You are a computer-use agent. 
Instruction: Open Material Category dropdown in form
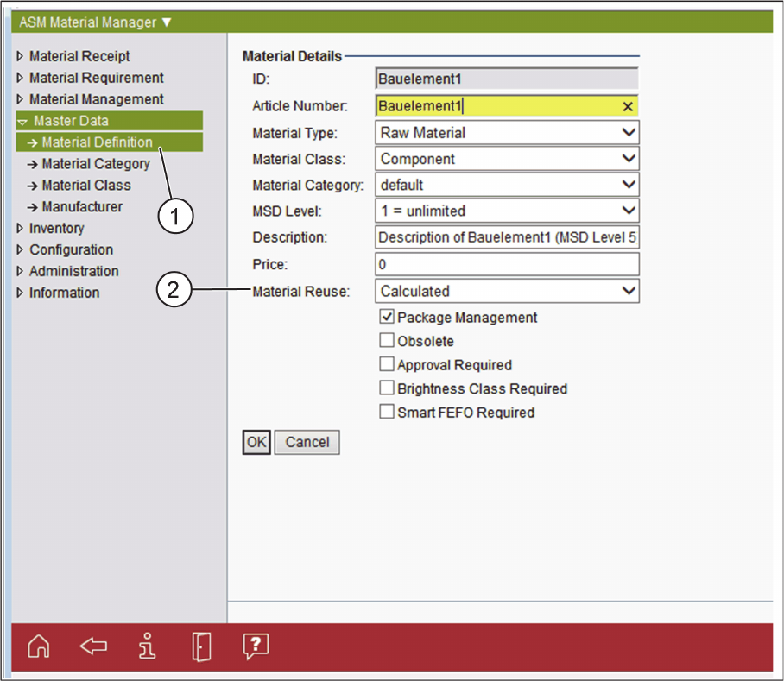tap(507, 185)
